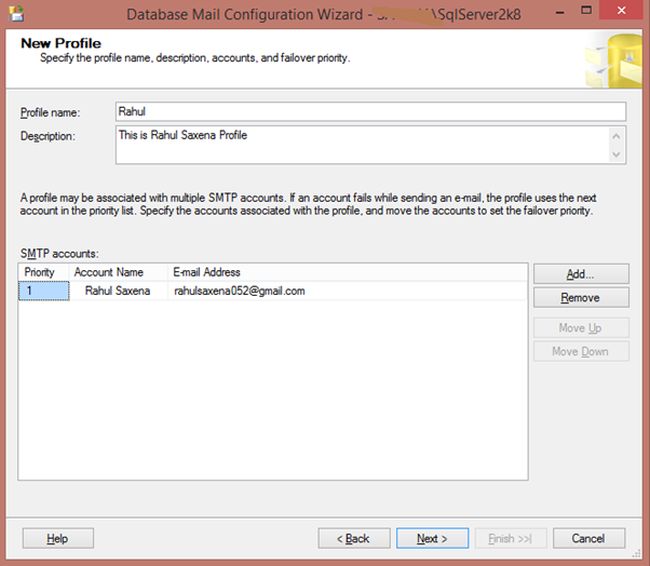Go back with the < Back button
Image resolution: width=650 pixels, height=566 pixels.
pyautogui.click(x=354, y=538)
